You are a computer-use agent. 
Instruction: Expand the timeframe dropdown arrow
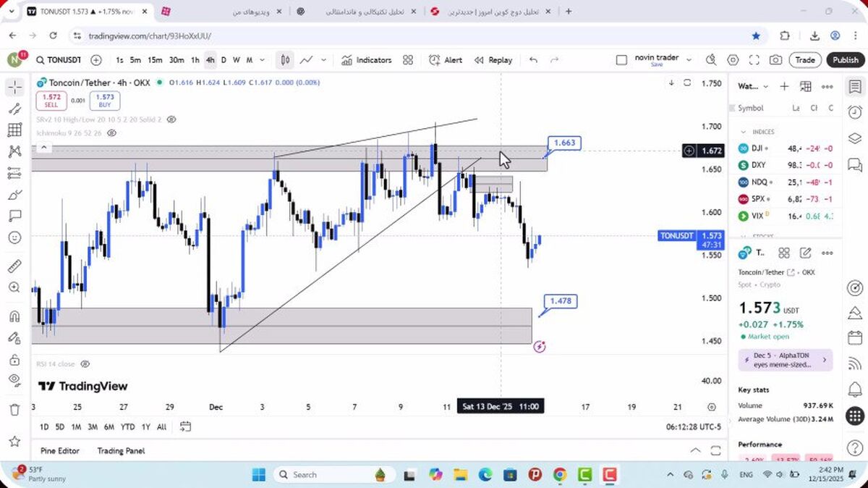(262, 60)
